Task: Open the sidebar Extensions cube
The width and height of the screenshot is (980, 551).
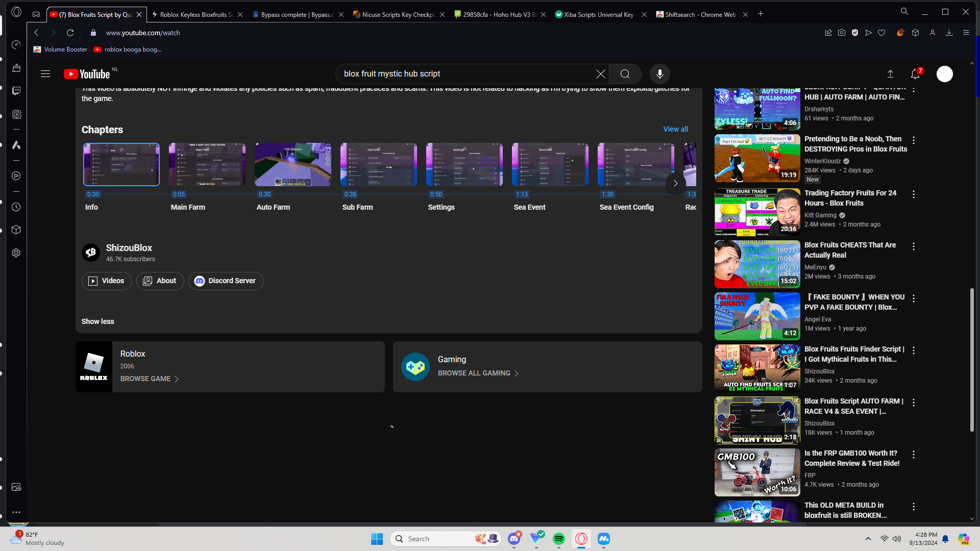Action: tap(16, 230)
